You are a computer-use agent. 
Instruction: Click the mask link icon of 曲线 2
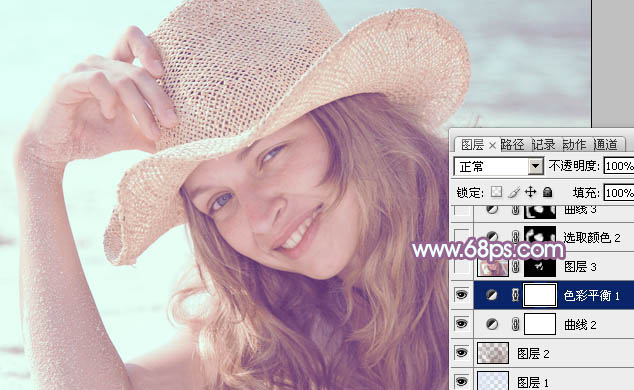click(x=515, y=324)
